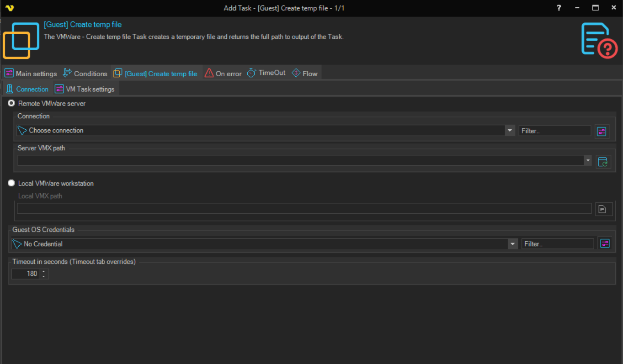
Task: Click the Guest OS Credentials Filter field
Action: click(557, 244)
